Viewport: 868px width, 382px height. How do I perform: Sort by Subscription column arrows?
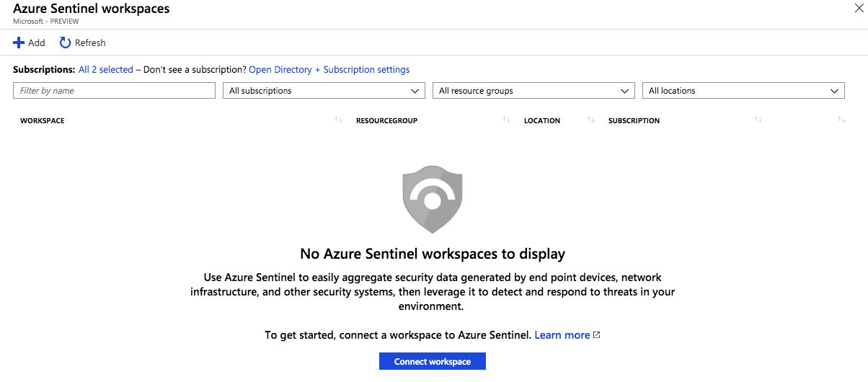(x=758, y=120)
